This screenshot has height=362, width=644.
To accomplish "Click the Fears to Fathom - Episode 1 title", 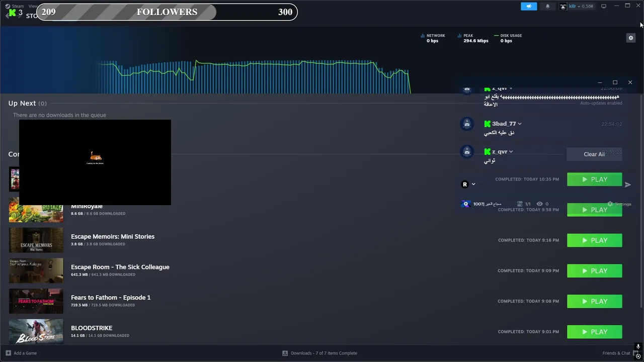I will [111, 298].
